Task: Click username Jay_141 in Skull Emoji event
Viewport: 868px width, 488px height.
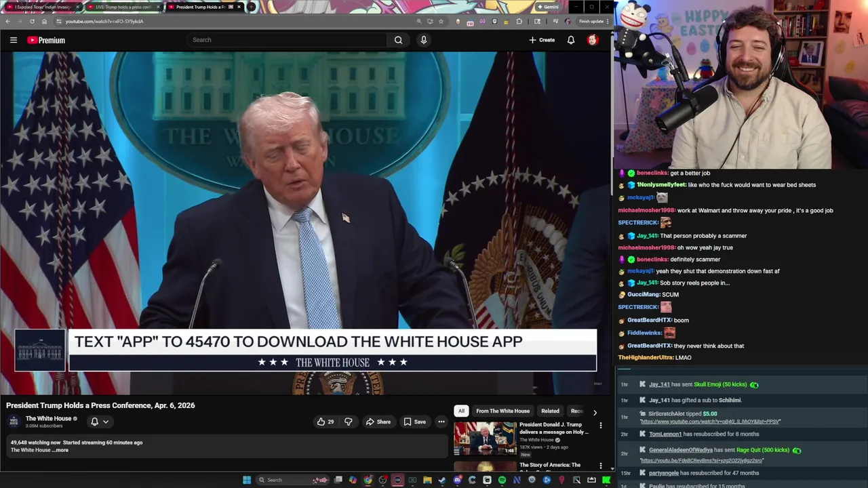Action: (658, 384)
